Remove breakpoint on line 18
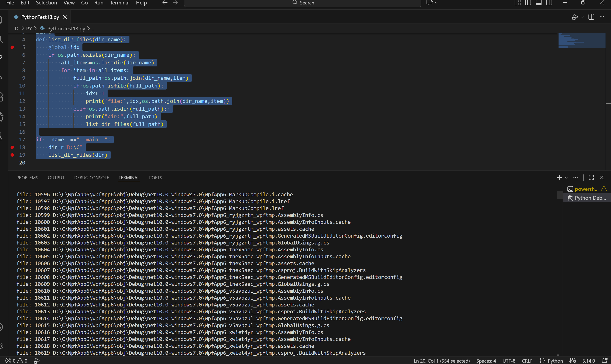The height and width of the screenshot is (364, 611). (x=12, y=147)
